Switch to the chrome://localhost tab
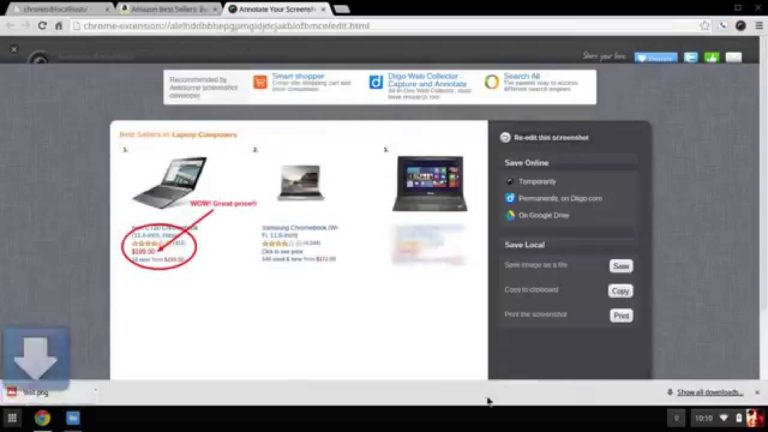 (x=61, y=9)
